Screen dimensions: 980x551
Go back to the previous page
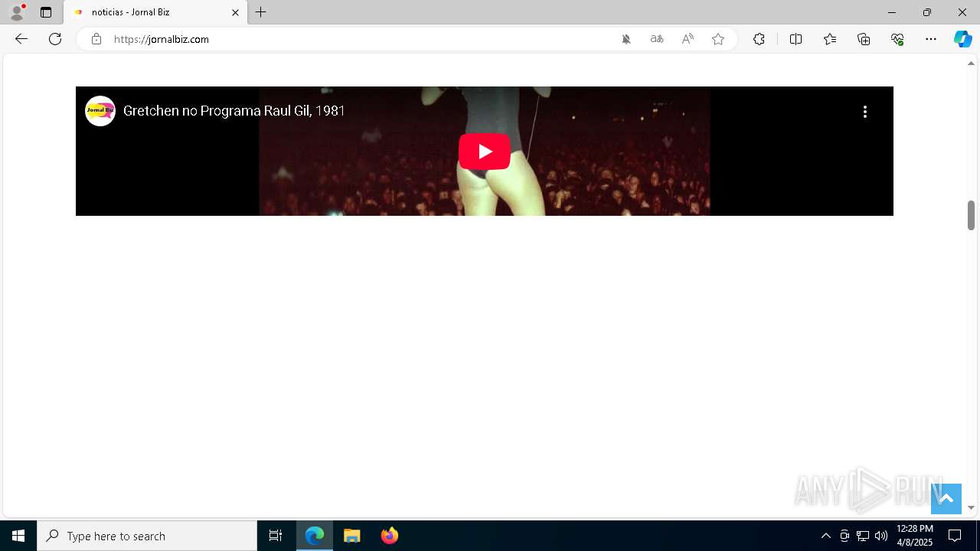click(x=21, y=39)
